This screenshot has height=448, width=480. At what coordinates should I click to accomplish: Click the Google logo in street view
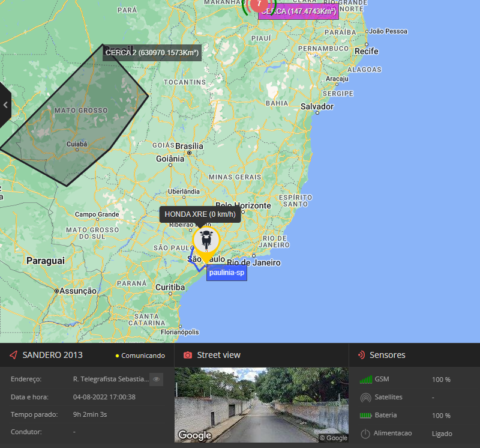coord(194,435)
